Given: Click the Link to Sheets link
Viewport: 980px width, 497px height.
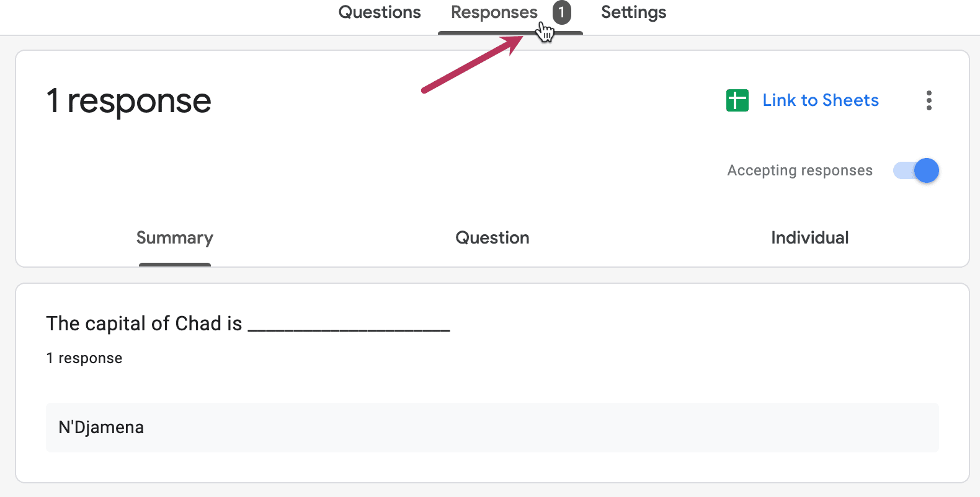Looking at the screenshot, I should 820,100.
